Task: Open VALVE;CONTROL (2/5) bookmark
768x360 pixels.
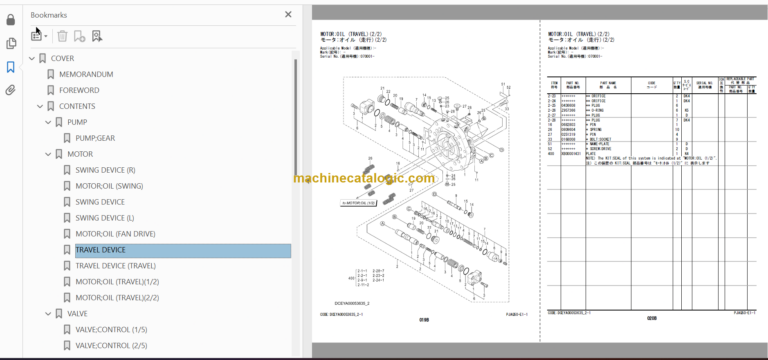Action: click(111, 345)
